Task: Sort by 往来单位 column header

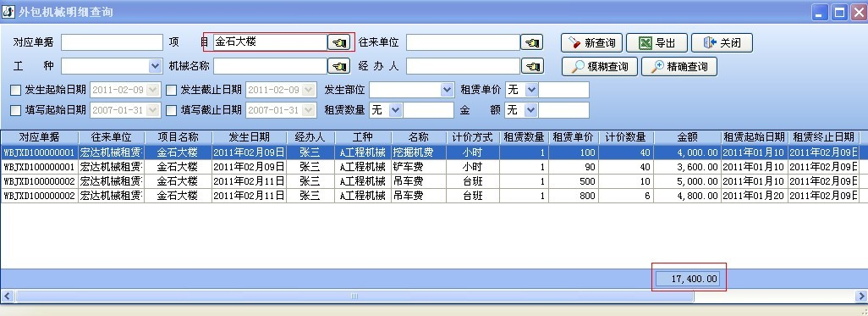Action: click(112, 137)
